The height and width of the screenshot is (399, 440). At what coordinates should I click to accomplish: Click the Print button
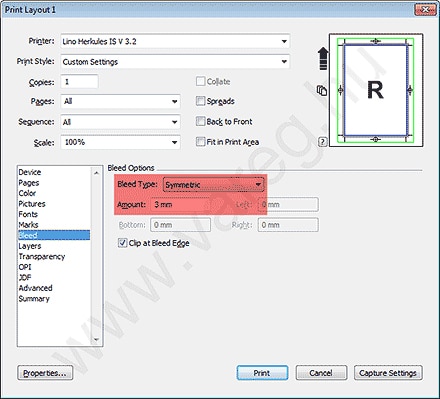(x=262, y=373)
